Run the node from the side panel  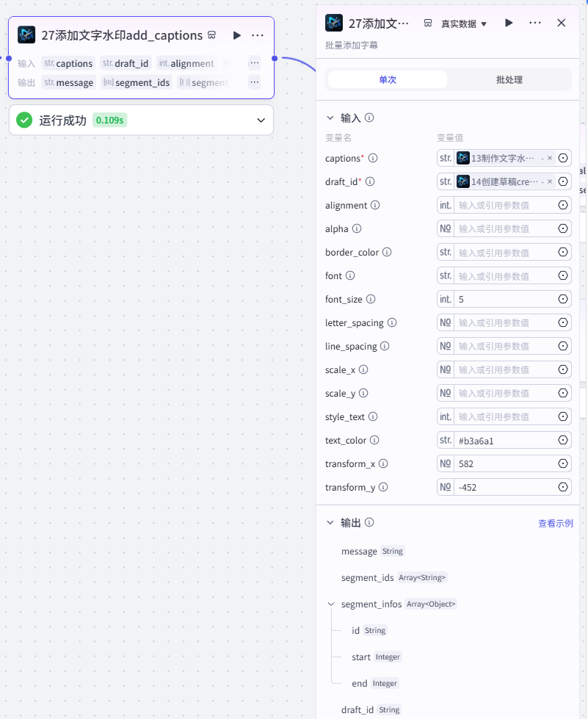[509, 23]
